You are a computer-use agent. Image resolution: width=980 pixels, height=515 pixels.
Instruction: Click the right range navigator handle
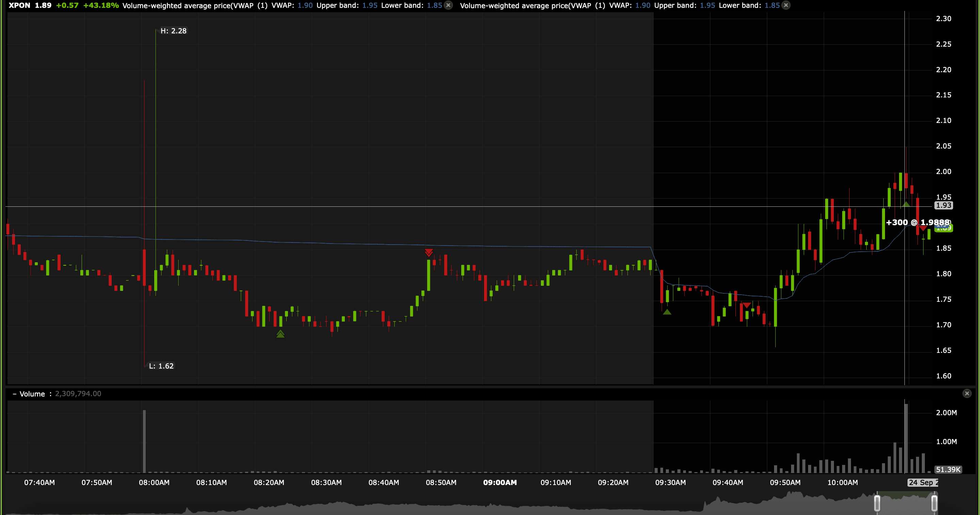click(x=934, y=503)
